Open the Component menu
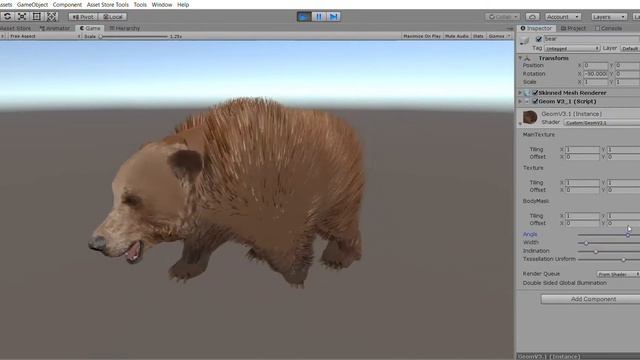The height and width of the screenshot is (360, 640). [67, 4]
